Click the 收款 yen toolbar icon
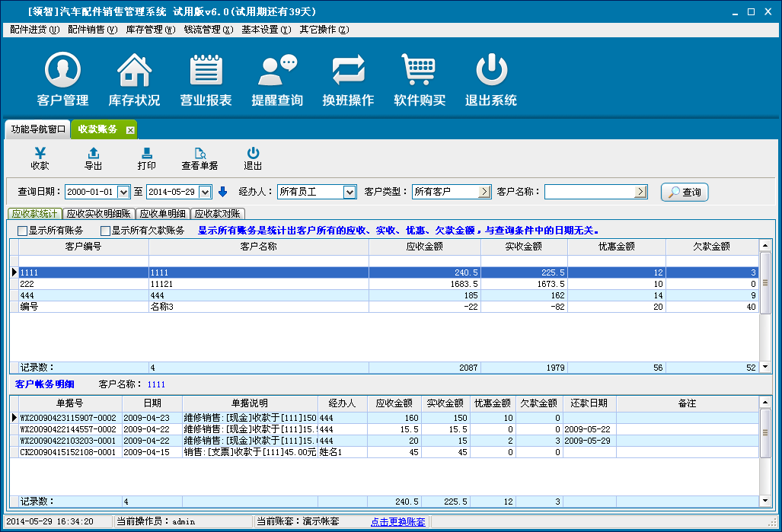Screen dimensions: 782x532 point(40,158)
